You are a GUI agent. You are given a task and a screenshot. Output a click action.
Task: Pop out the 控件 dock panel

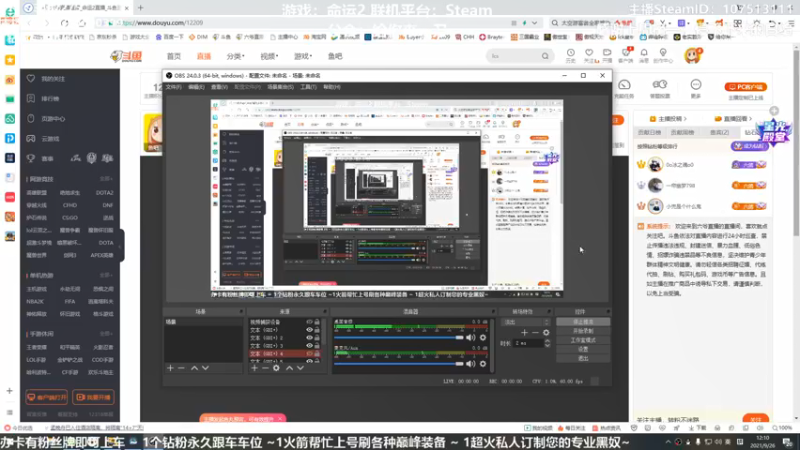click(x=608, y=311)
